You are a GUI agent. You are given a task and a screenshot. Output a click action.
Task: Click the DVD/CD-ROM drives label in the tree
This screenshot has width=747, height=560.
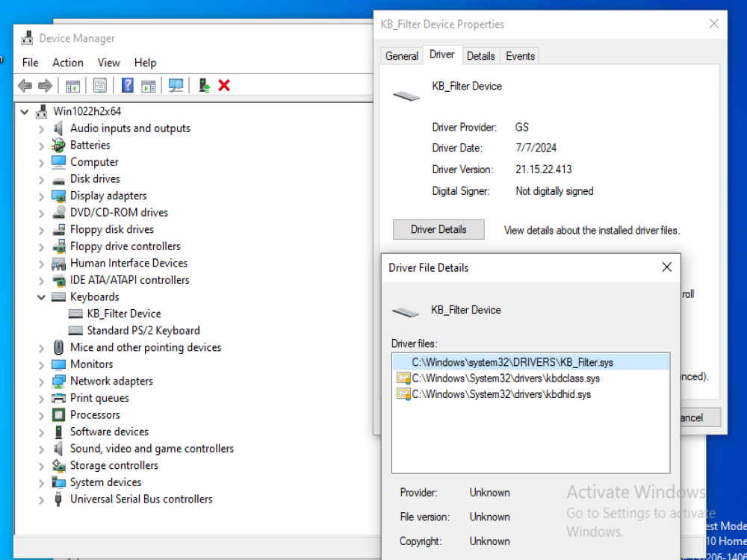click(x=119, y=212)
